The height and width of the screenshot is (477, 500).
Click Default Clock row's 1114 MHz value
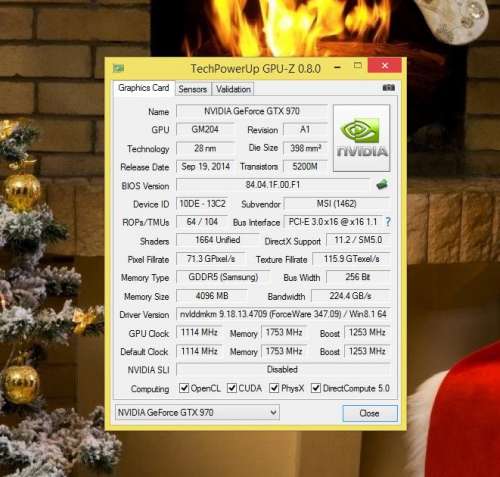199,351
